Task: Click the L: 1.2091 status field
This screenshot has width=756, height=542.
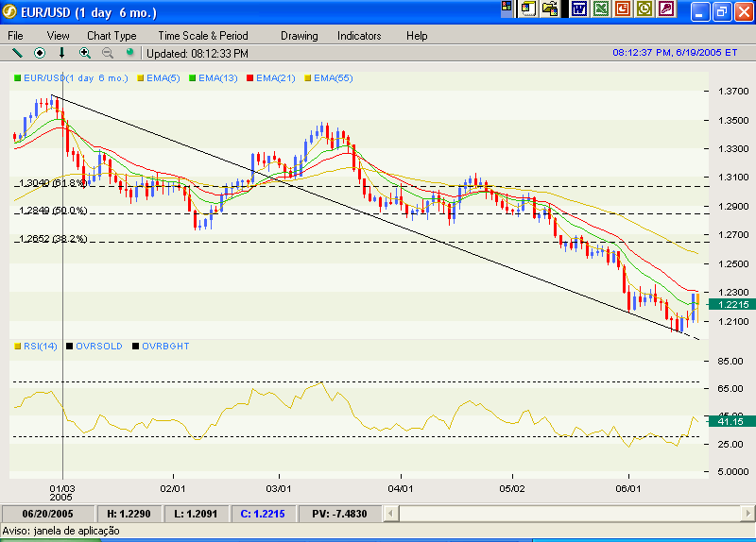Action: 196,514
